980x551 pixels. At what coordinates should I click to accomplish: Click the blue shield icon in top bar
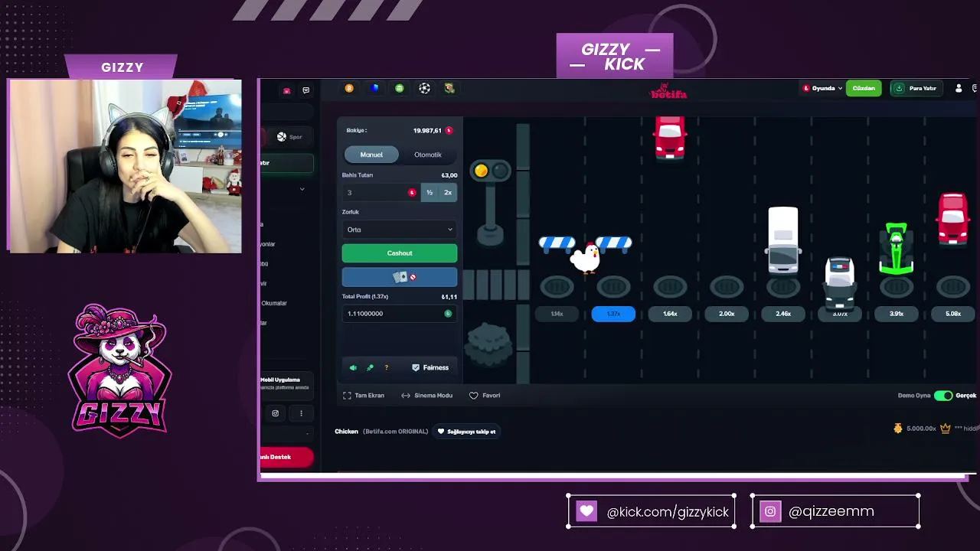tap(374, 89)
